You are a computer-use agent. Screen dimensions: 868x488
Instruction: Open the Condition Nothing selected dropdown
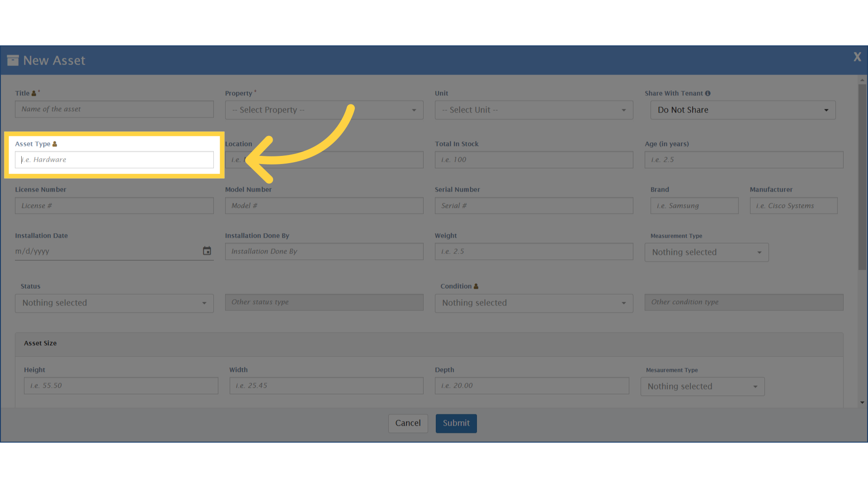[x=534, y=303]
